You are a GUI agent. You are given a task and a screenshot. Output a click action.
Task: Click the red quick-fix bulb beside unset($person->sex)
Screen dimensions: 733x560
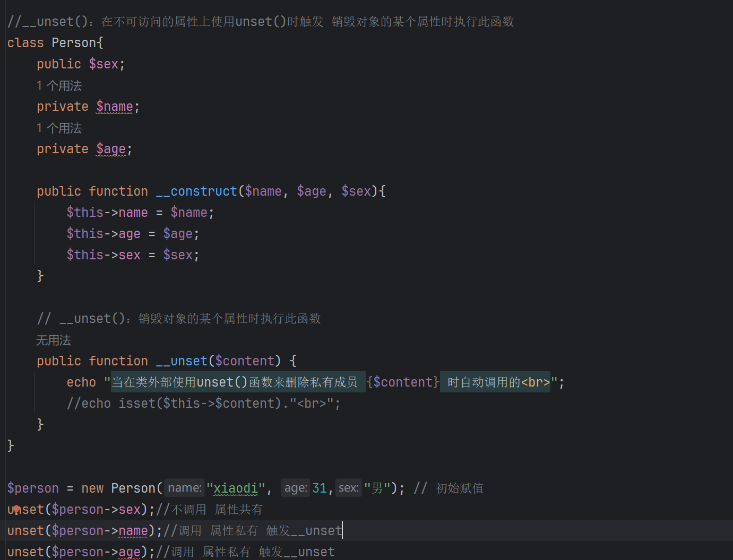(x=16, y=510)
